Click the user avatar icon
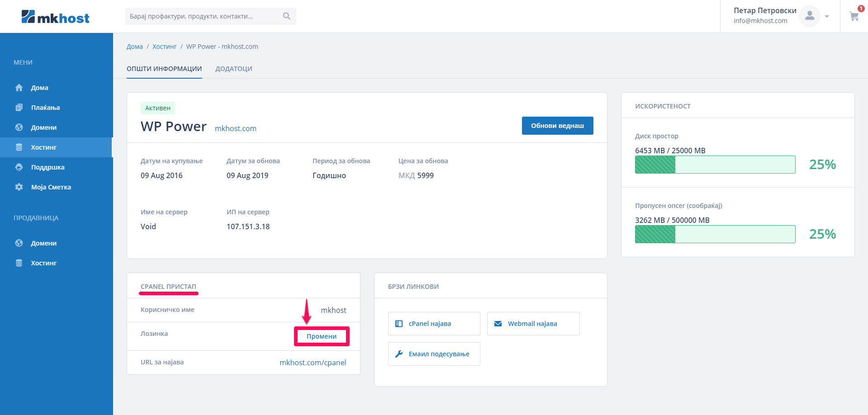868x415 pixels. click(809, 16)
